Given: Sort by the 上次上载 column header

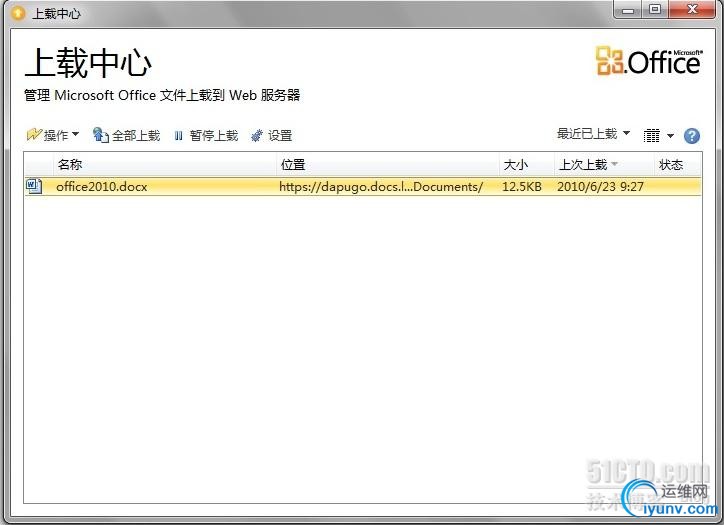Looking at the screenshot, I should pos(604,165).
